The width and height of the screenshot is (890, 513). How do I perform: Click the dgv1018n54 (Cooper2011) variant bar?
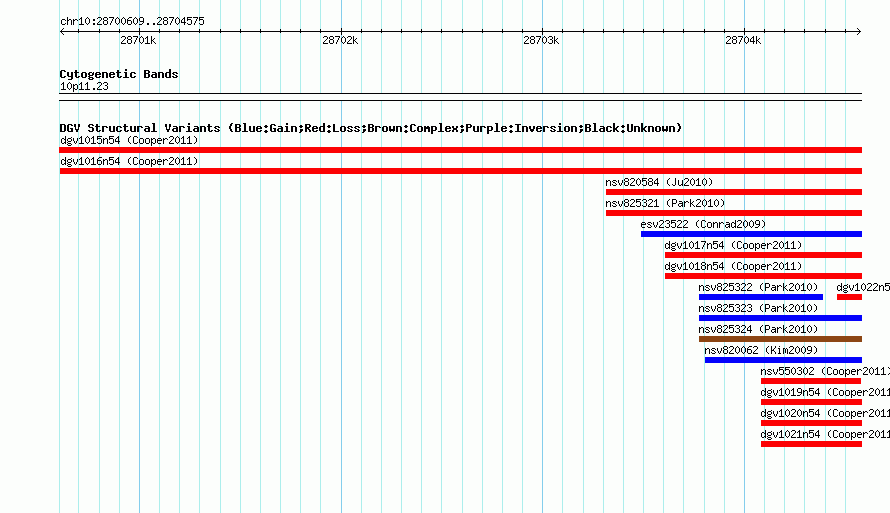[x=763, y=276]
